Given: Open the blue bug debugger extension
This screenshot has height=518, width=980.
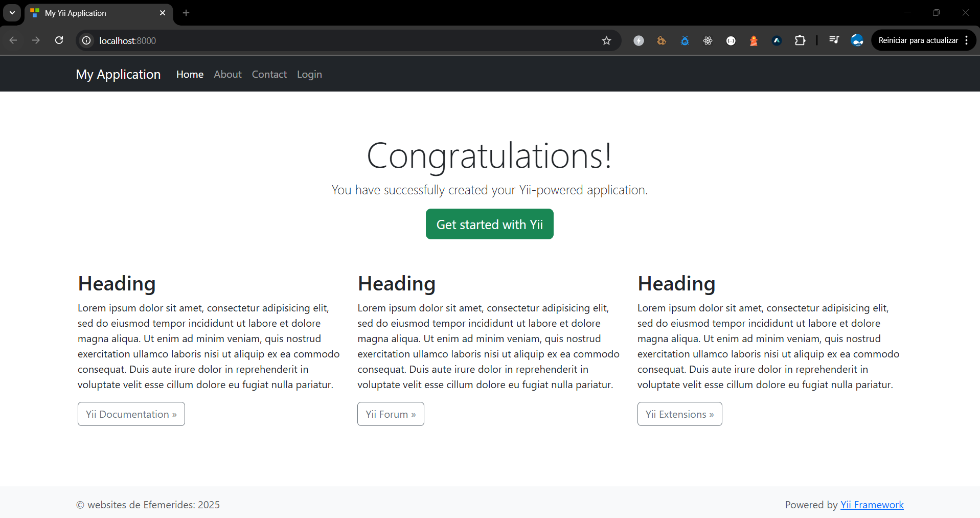Looking at the screenshot, I should pos(685,40).
